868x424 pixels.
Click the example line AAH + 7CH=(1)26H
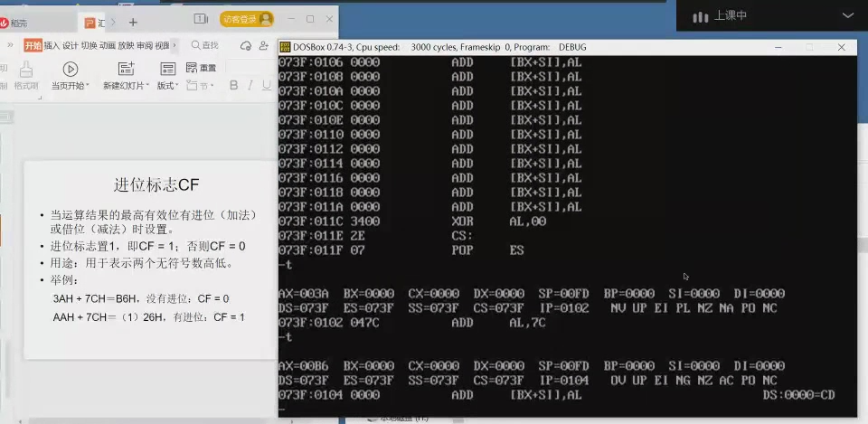coord(148,317)
